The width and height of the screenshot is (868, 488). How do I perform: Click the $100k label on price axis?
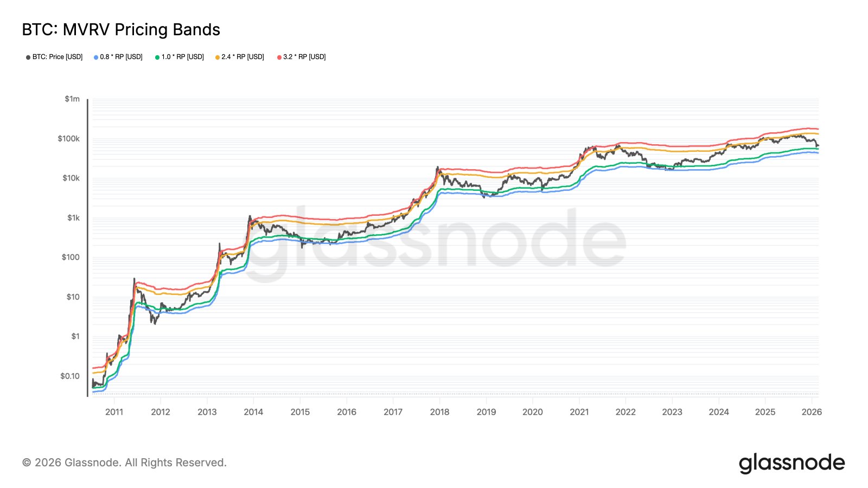tap(69, 139)
